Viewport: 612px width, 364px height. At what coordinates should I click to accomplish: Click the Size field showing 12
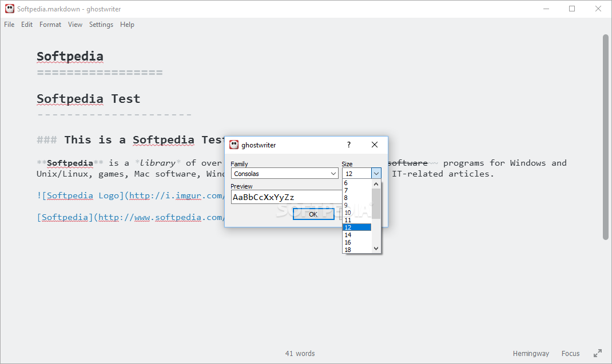coord(357,174)
